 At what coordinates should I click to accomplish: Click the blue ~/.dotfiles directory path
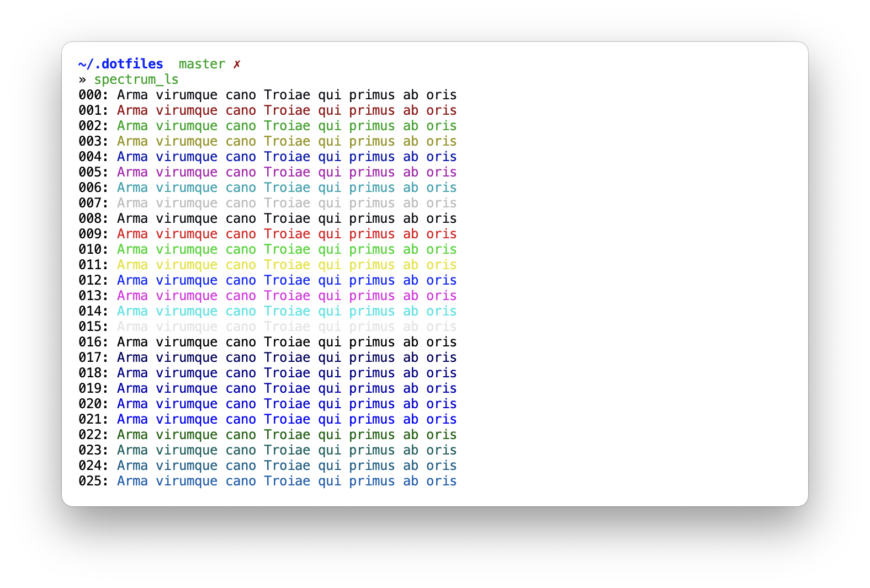tap(121, 65)
